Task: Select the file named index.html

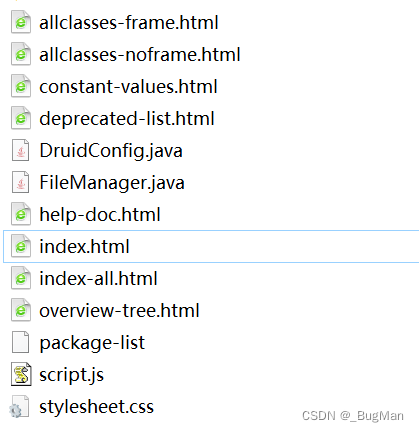Action: coord(84,247)
